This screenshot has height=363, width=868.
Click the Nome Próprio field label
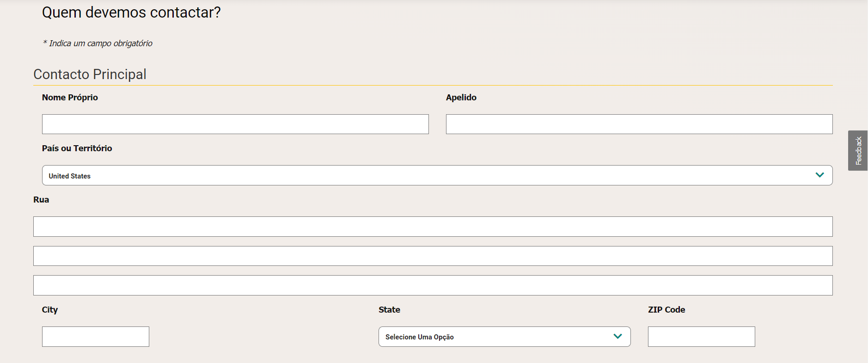point(70,98)
